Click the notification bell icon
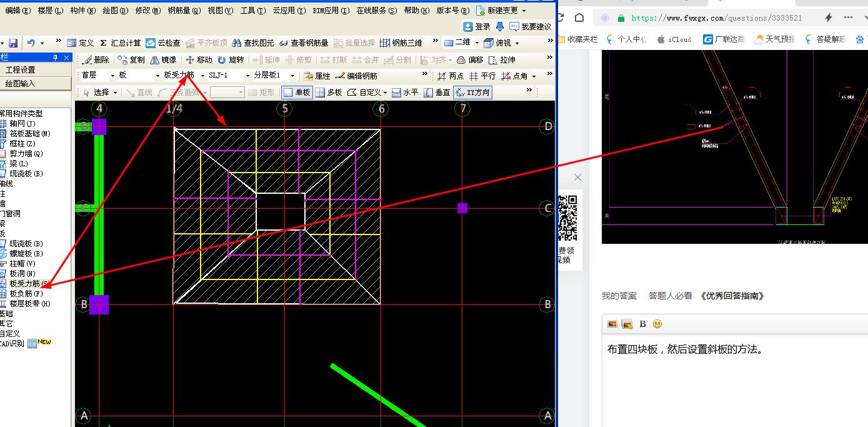868x427 pixels. pos(500,26)
